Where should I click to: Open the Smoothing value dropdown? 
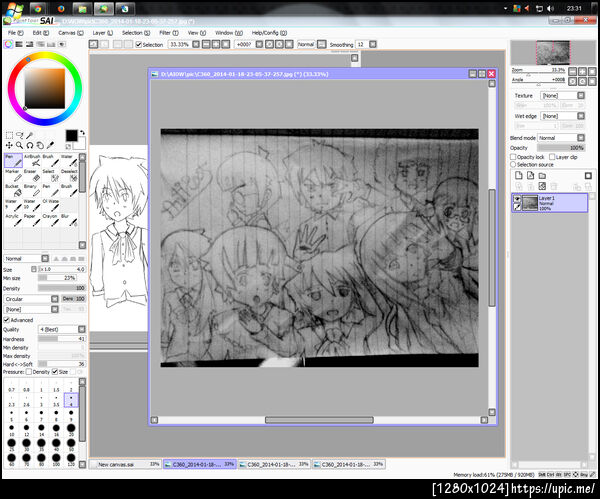pyautogui.click(x=366, y=44)
